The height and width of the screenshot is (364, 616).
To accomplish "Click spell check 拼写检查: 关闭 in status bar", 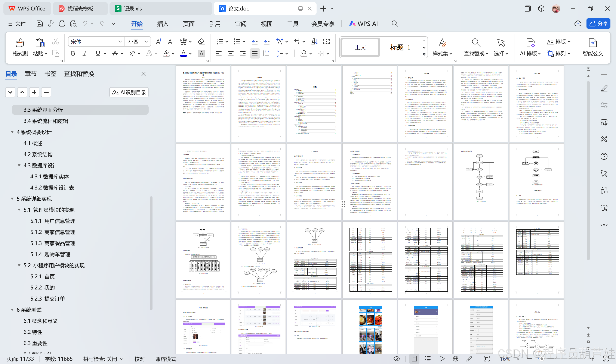I will pos(103,359).
